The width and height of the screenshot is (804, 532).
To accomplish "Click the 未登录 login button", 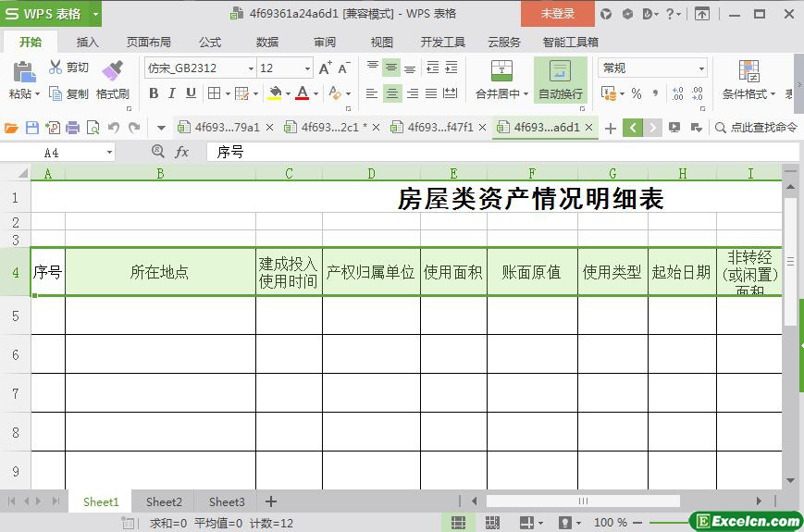I will 557,14.
